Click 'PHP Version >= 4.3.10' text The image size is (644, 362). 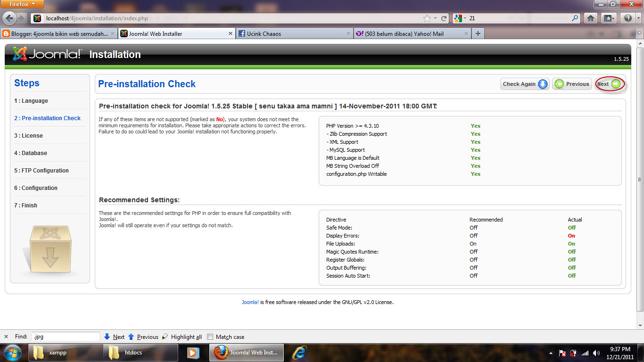[x=352, y=126]
